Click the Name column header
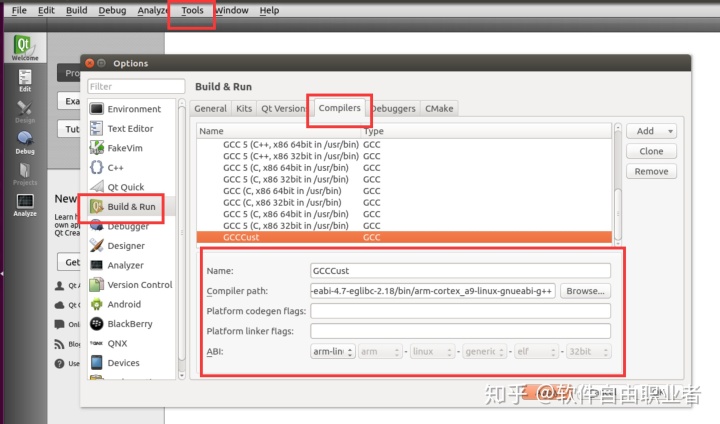The height and width of the screenshot is (424, 720). 279,131
